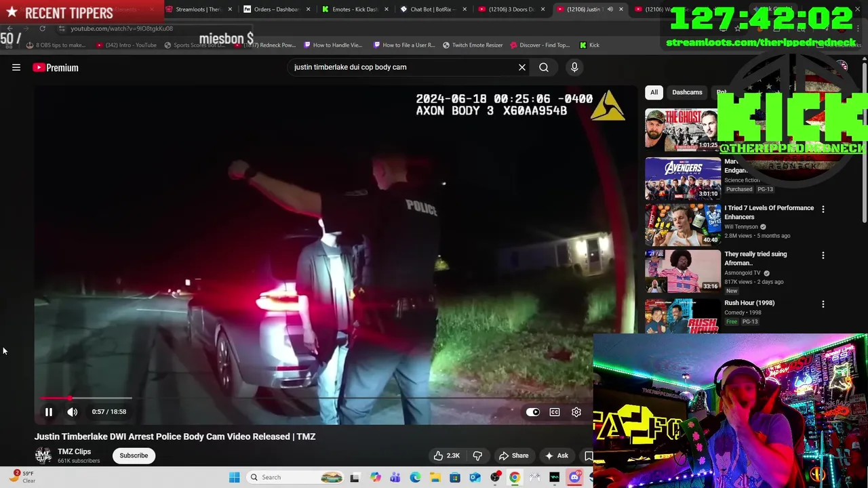Open the They really tried suing Afroman title
868x488 pixels.
click(755, 258)
